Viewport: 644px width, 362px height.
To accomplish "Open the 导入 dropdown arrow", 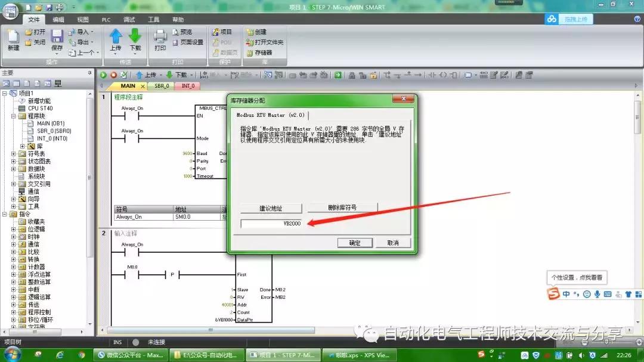I will [92, 32].
